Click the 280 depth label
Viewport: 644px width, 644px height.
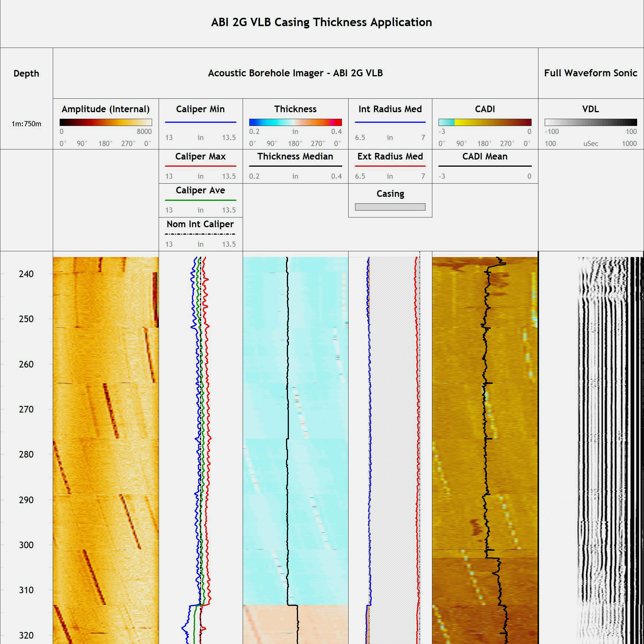point(26,454)
